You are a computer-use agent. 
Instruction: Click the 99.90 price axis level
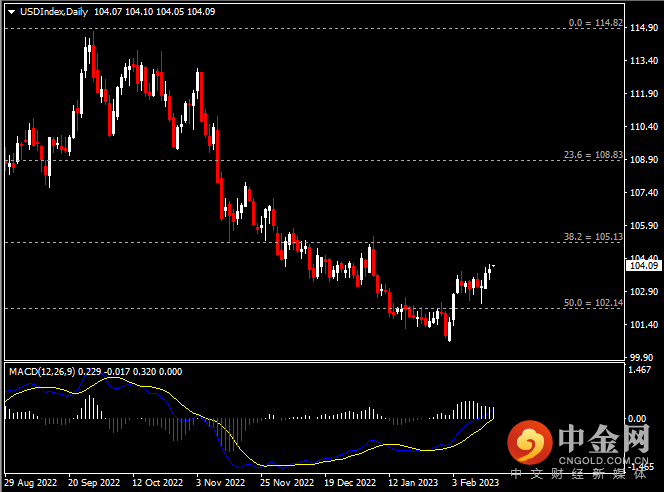click(640, 357)
